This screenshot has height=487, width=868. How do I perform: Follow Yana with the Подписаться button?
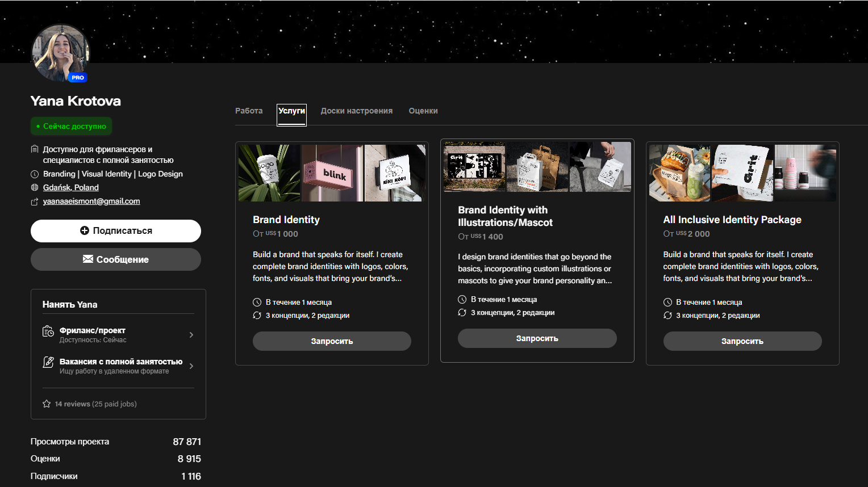[116, 231]
